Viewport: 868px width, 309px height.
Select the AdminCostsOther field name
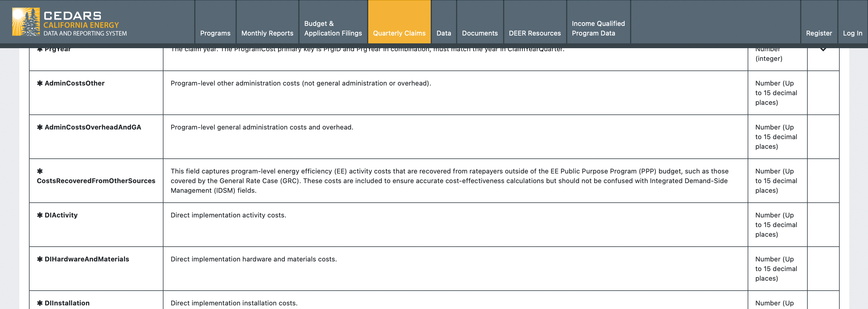[x=74, y=83]
